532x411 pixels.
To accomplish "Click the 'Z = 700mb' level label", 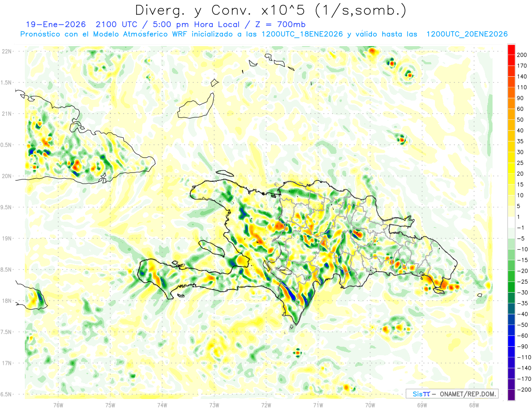I will click(282, 24).
